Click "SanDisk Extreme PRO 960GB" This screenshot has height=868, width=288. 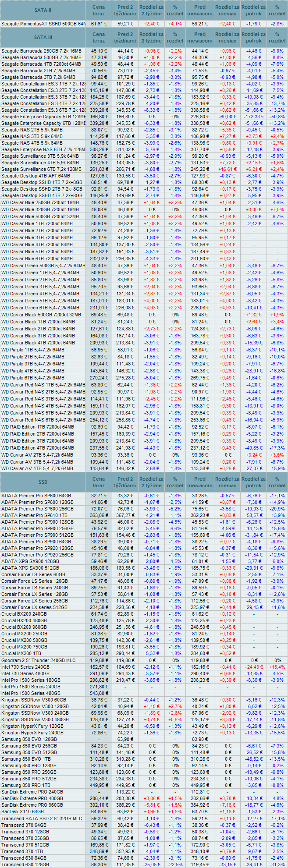32,805
